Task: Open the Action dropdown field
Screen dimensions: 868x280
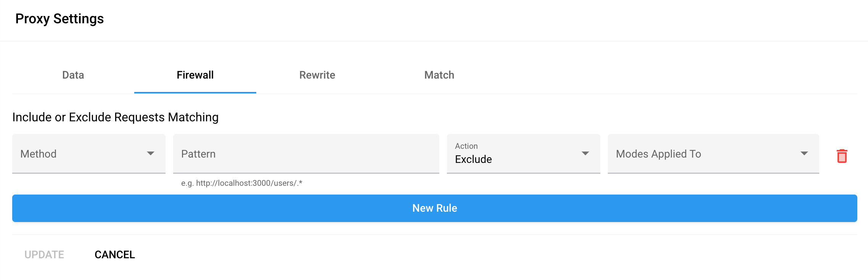Action: [x=515, y=154]
